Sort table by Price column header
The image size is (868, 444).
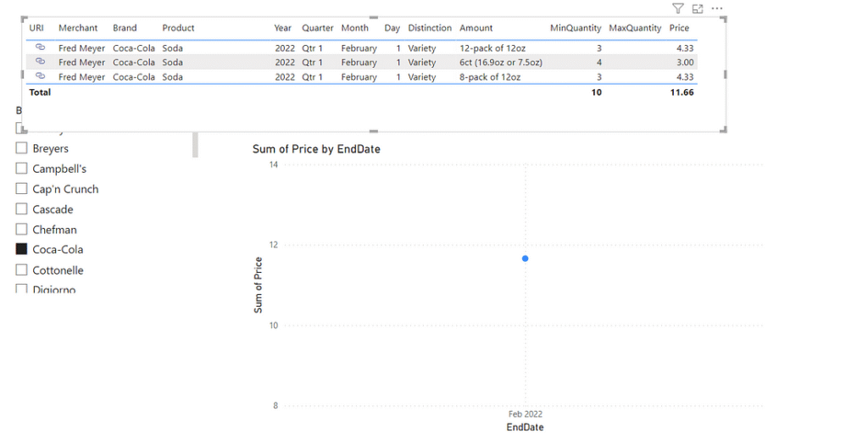679,28
